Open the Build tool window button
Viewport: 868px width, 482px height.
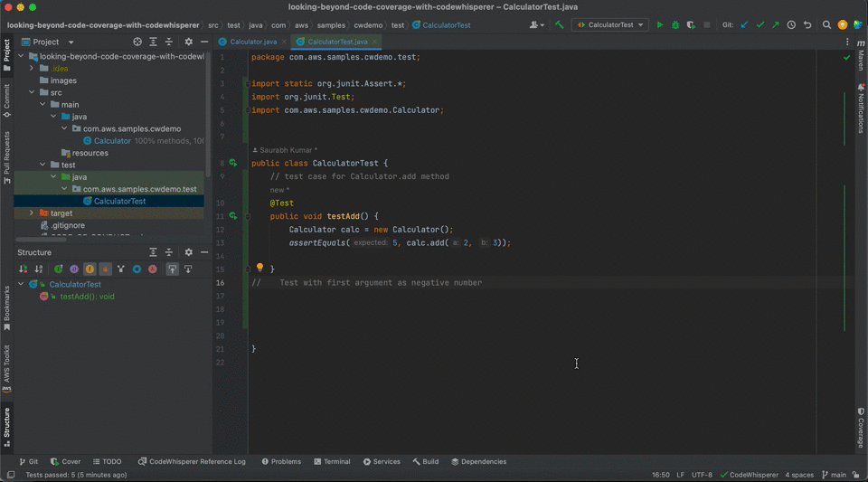click(425, 461)
